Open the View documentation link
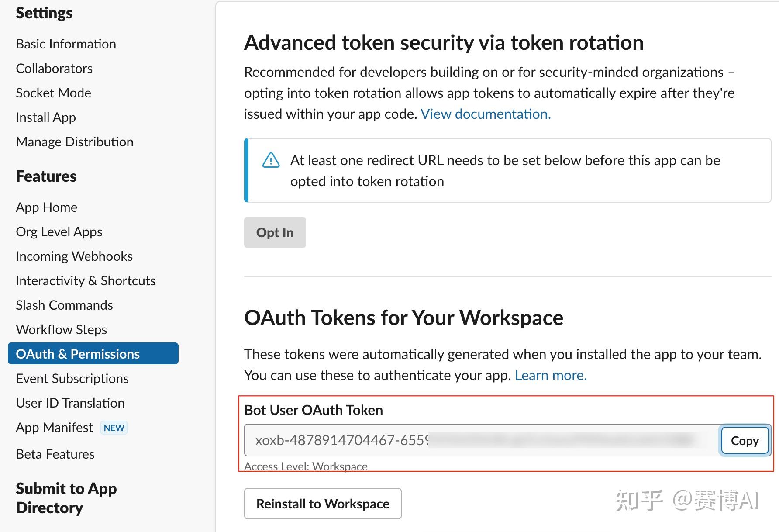Image resolution: width=779 pixels, height=532 pixels. [x=486, y=114]
